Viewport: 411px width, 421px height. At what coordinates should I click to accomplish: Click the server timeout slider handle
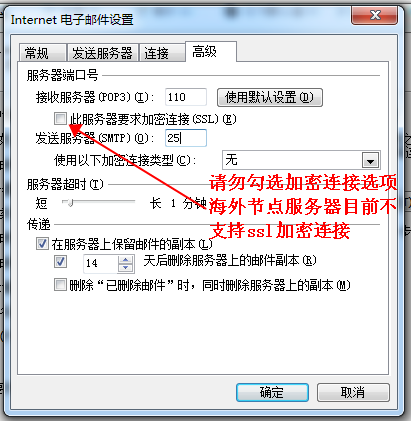pyautogui.click(x=70, y=202)
